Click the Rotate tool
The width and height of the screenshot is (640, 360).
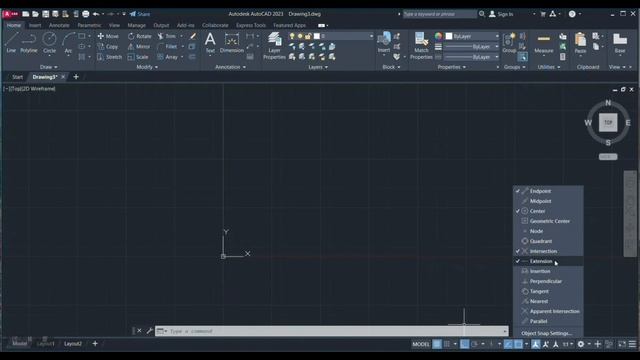(x=139, y=36)
